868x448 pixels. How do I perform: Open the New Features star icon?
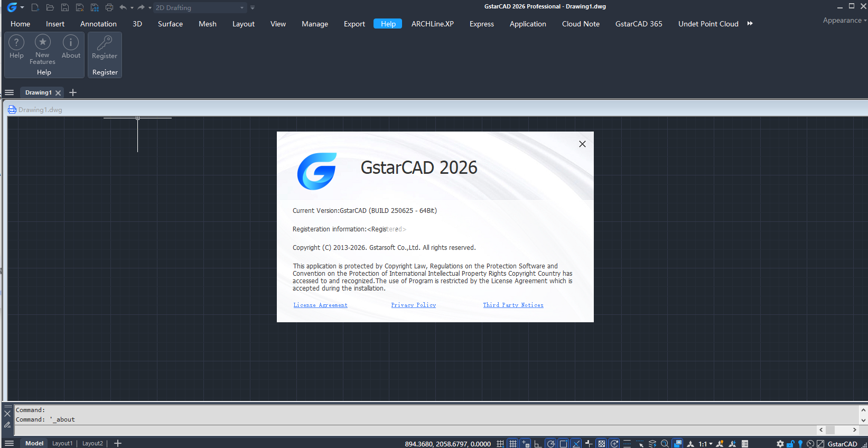(x=42, y=49)
